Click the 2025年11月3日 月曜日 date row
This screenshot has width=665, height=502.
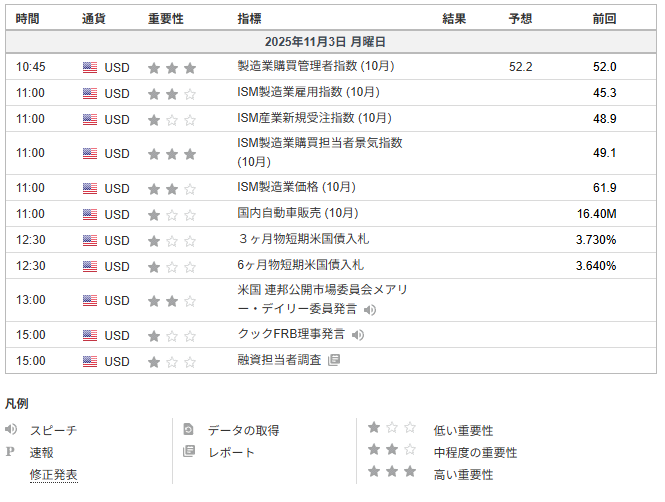click(x=325, y=42)
